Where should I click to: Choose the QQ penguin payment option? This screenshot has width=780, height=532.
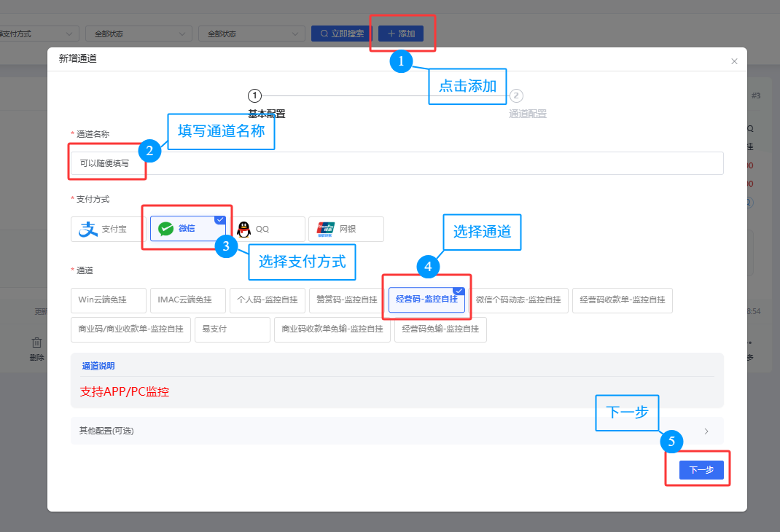click(x=268, y=229)
